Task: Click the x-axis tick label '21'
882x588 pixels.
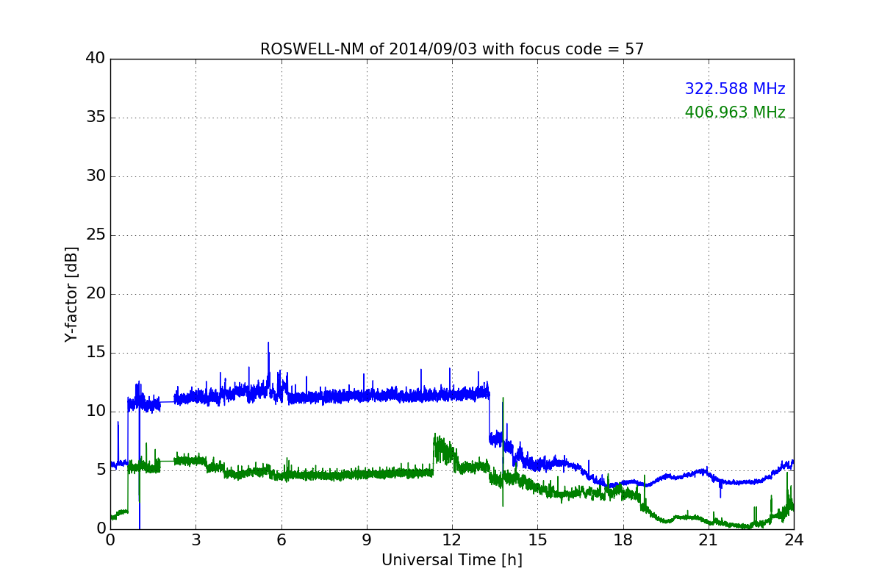Action: tap(709, 540)
